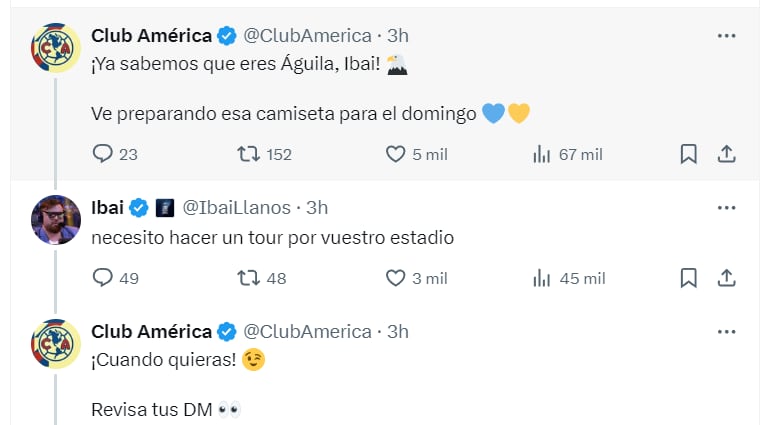Click Club América name on the first tweet

click(151, 36)
